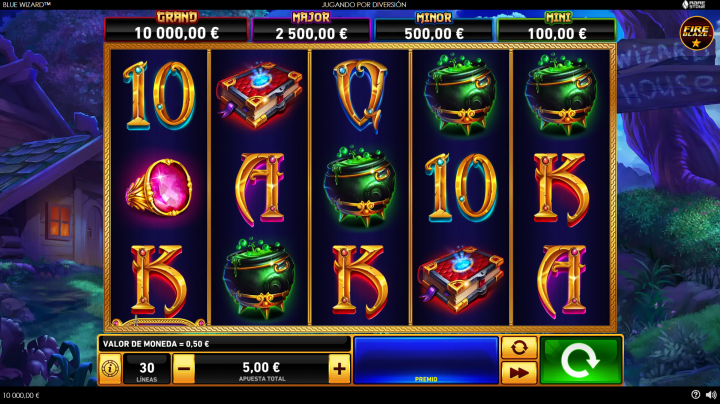Screen dimensions: 720x404
Task: Enable turbo mode fast-forward button
Action: click(x=519, y=372)
